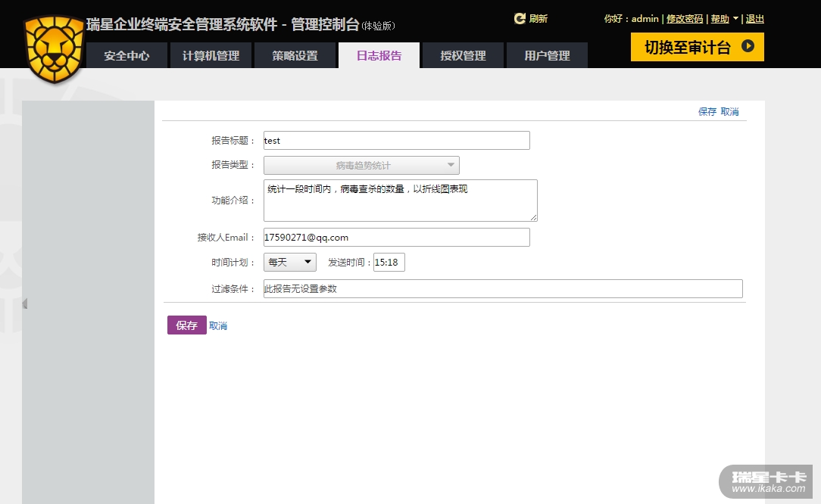The image size is (821, 504).
Task: Click the 报告标题 input field
Action: pyautogui.click(x=396, y=140)
